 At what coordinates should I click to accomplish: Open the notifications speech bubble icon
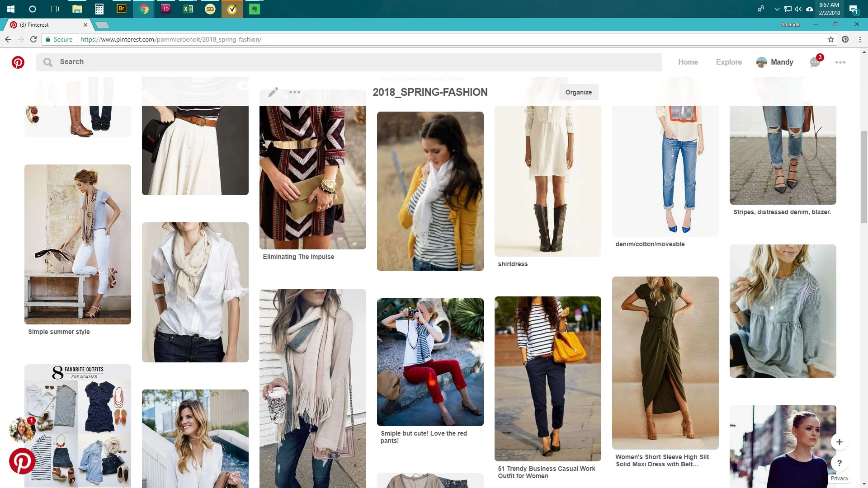point(815,62)
